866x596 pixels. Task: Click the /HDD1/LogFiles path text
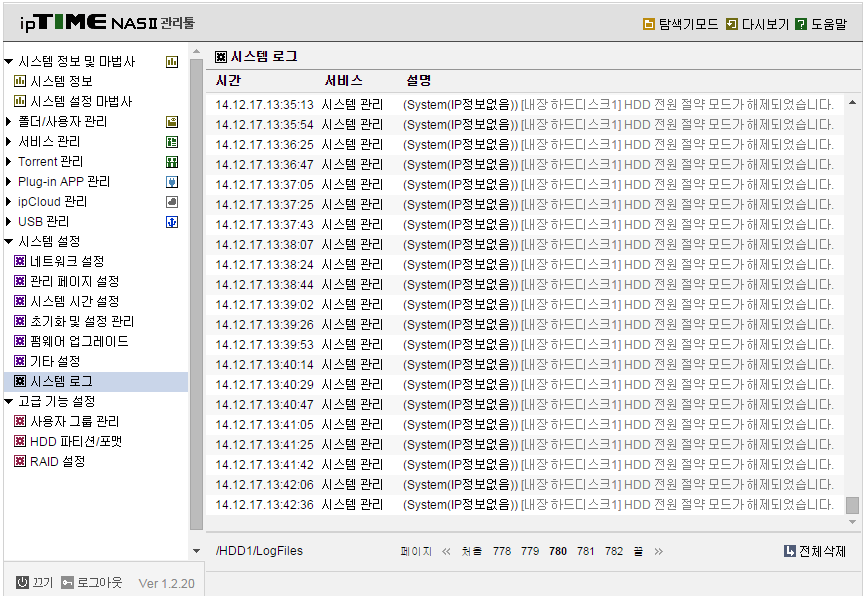[x=260, y=551]
